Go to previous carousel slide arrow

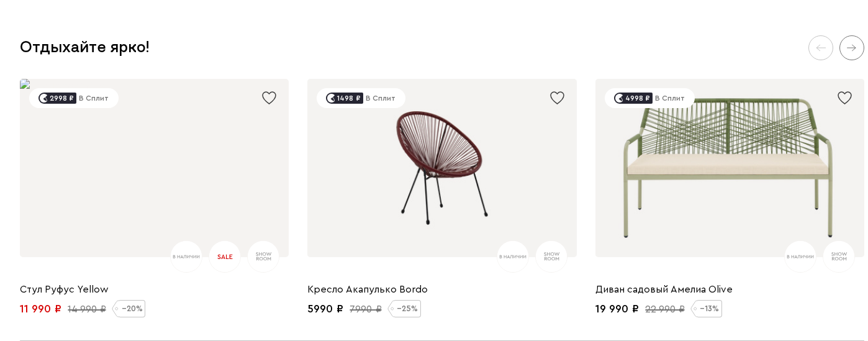pyautogui.click(x=820, y=48)
